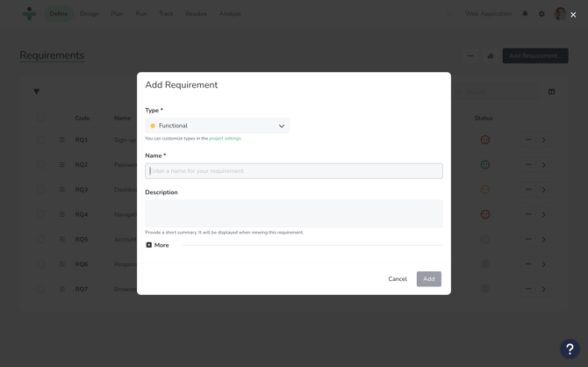The image size is (588, 367).
Task: Click the drag handle for RQ3
Action: click(x=62, y=190)
